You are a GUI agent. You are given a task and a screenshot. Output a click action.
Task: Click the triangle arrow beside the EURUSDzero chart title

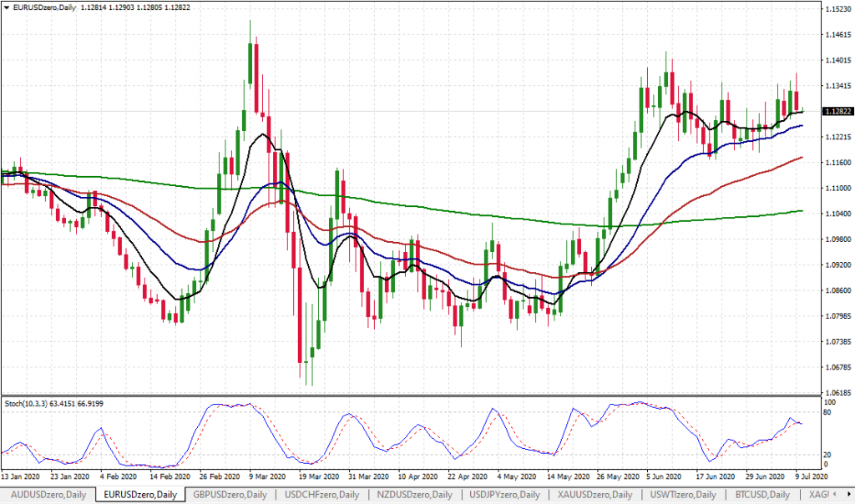point(7,8)
